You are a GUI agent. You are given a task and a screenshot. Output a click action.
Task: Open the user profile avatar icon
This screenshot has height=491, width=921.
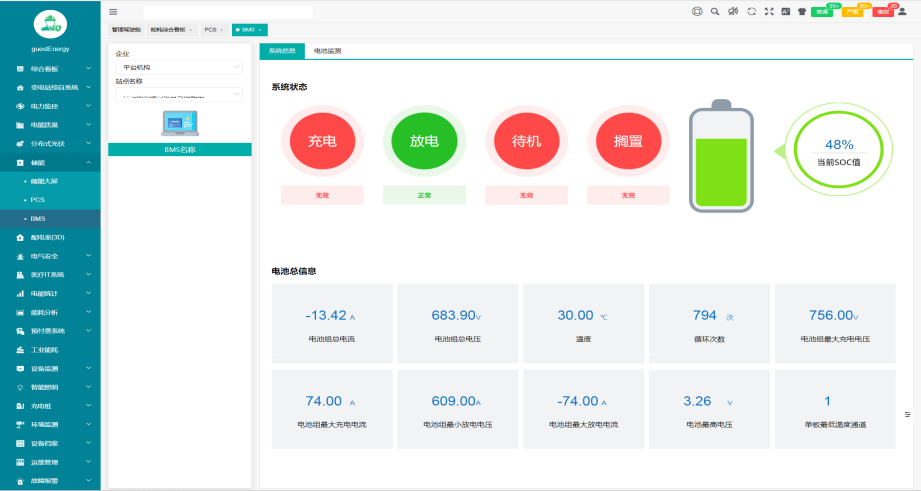tap(902, 12)
